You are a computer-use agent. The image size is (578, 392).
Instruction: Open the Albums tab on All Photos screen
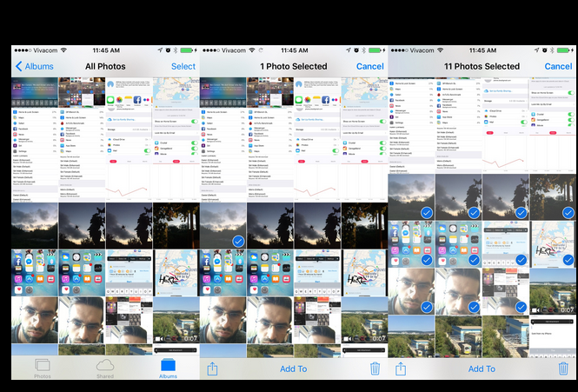[x=168, y=369]
